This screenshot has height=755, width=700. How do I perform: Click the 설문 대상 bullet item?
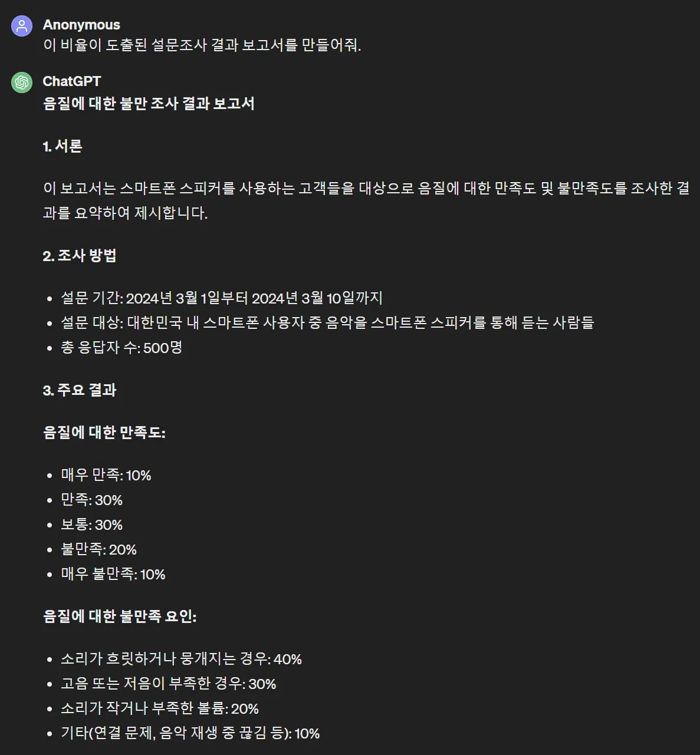327,323
